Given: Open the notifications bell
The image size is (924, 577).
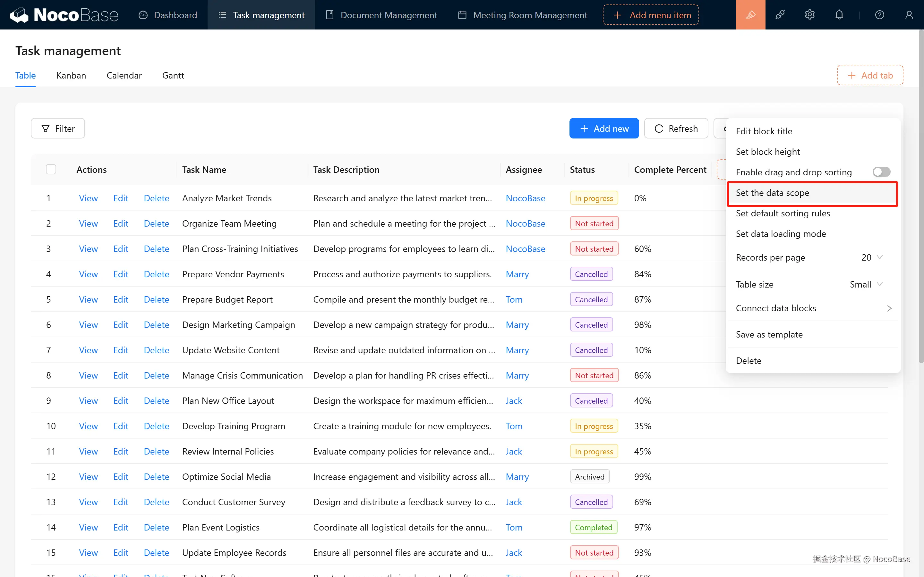Looking at the screenshot, I should click(x=839, y=15).
